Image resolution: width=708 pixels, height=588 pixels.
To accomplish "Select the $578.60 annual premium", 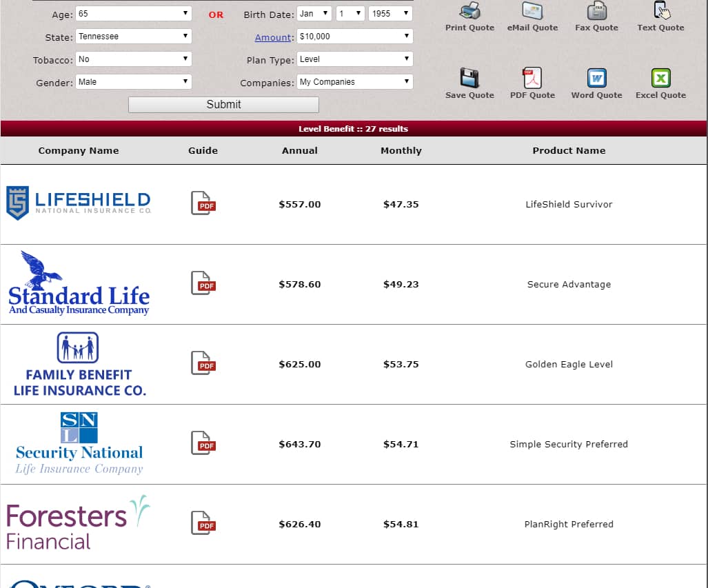I will click(300, 284).
